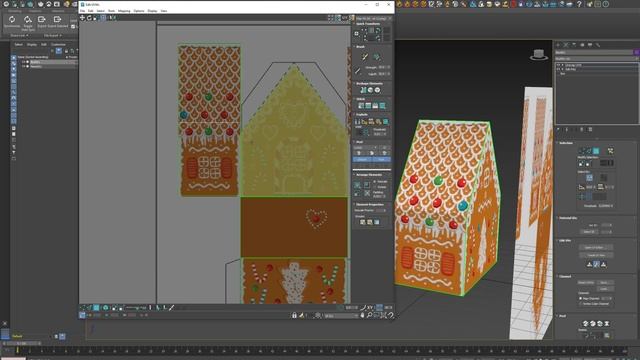Open the Options menu in Edit UVWs
The width and height of the screenshot is (640, 360).
click(139, 11)
